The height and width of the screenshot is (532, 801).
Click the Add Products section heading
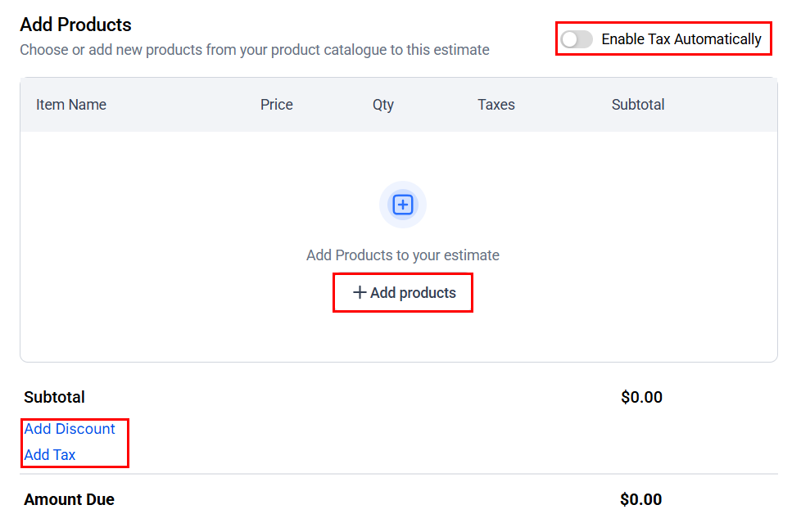pyautogui.click(x=75, y=25)
